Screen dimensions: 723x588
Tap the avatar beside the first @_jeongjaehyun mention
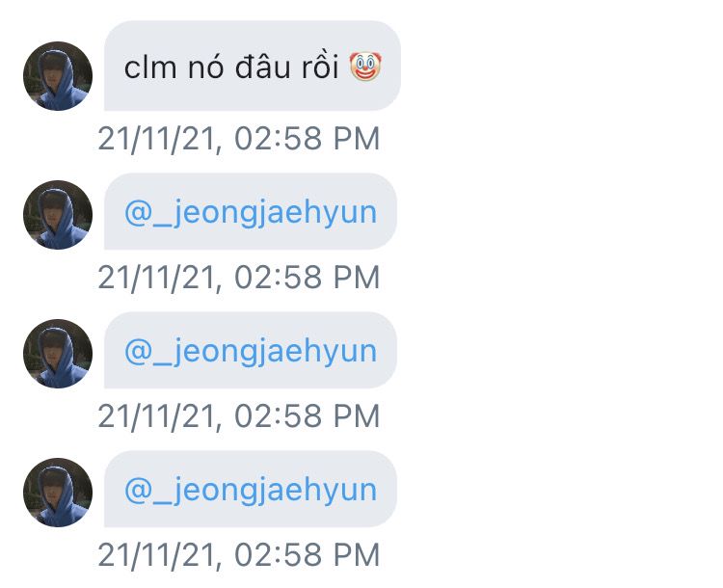tap(58, 215)
